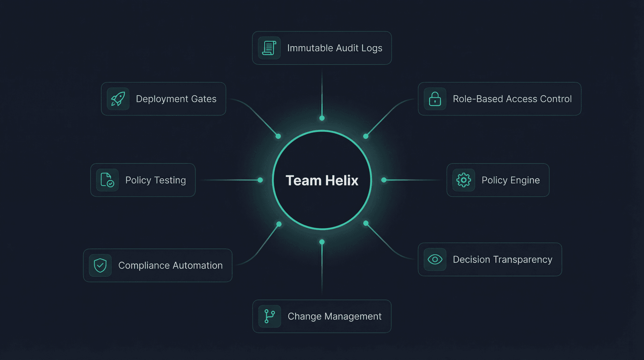
Task: Open the Deployment Gates card
Action: (x=163, y=99)
